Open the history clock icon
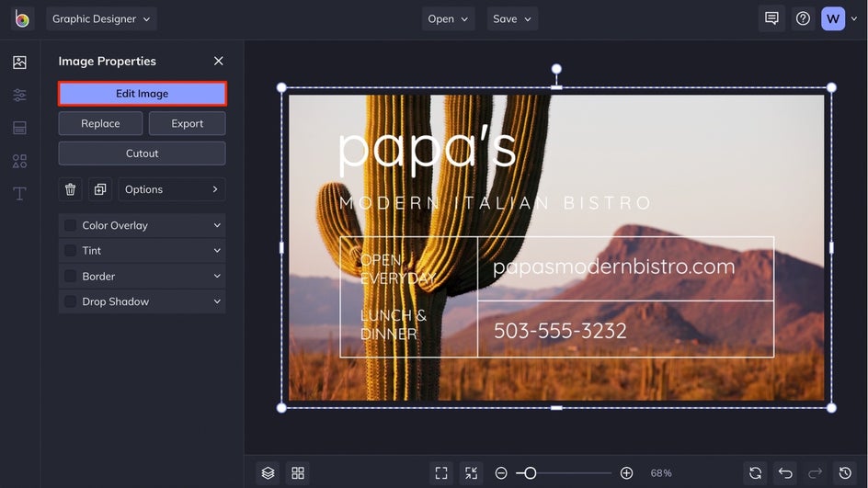868x488 pixels. (845, 473)
